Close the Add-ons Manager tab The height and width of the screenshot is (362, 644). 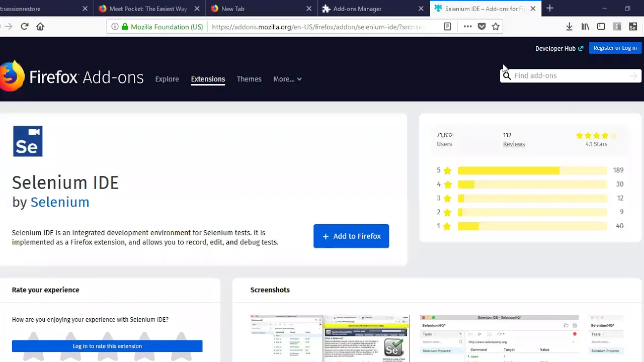[x=421, y=9]
